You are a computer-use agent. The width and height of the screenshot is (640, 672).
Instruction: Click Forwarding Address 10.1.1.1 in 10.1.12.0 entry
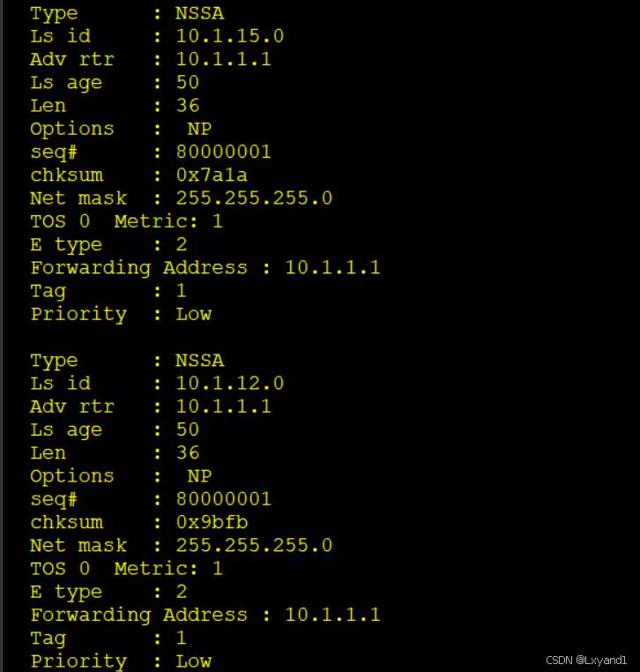click(332, 615)
